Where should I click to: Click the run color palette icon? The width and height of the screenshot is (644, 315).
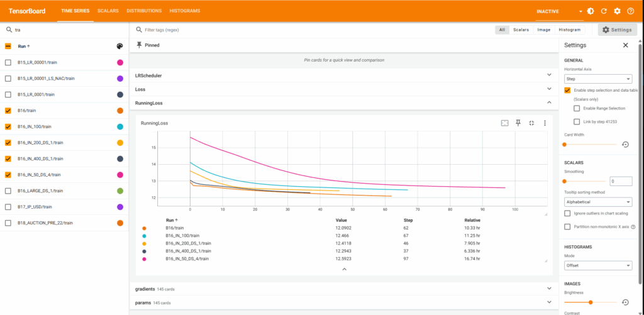pyautogui.click(x=119, y=46)
